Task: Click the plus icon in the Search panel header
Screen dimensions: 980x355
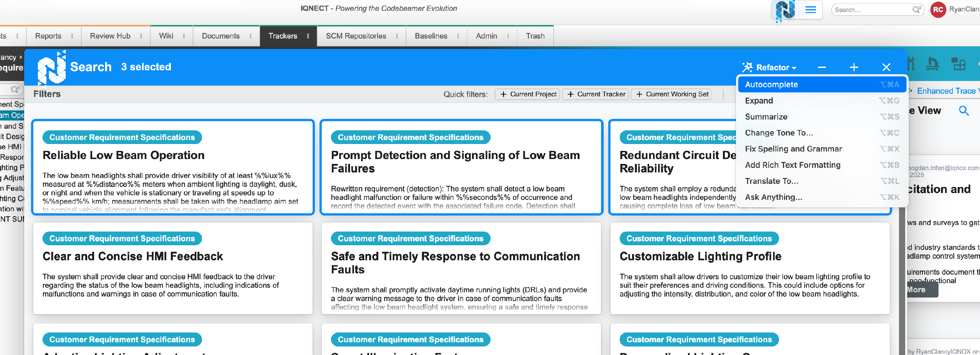Action: 854,67
